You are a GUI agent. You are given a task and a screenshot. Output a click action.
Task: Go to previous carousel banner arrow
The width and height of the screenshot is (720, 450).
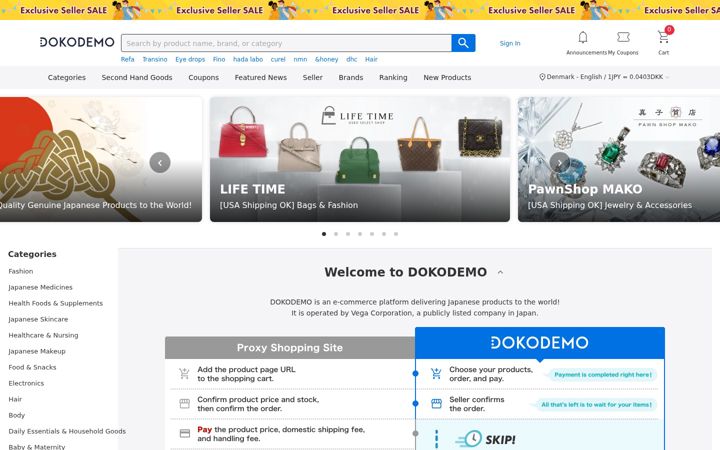(160, 163)
